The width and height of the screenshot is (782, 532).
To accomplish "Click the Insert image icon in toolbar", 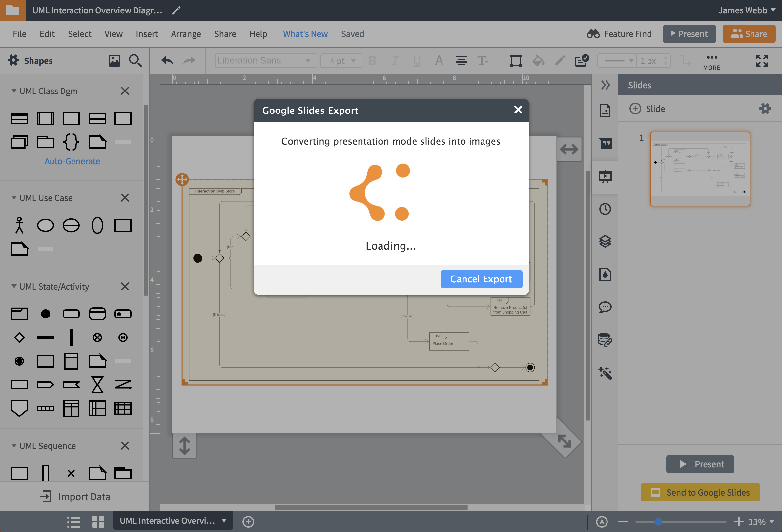I will click(x=114, y=60).
